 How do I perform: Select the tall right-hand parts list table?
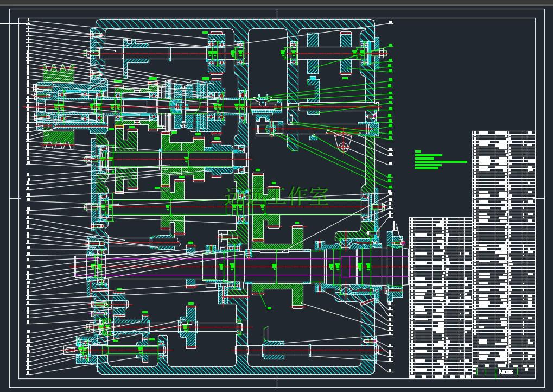tap(504, 249)
